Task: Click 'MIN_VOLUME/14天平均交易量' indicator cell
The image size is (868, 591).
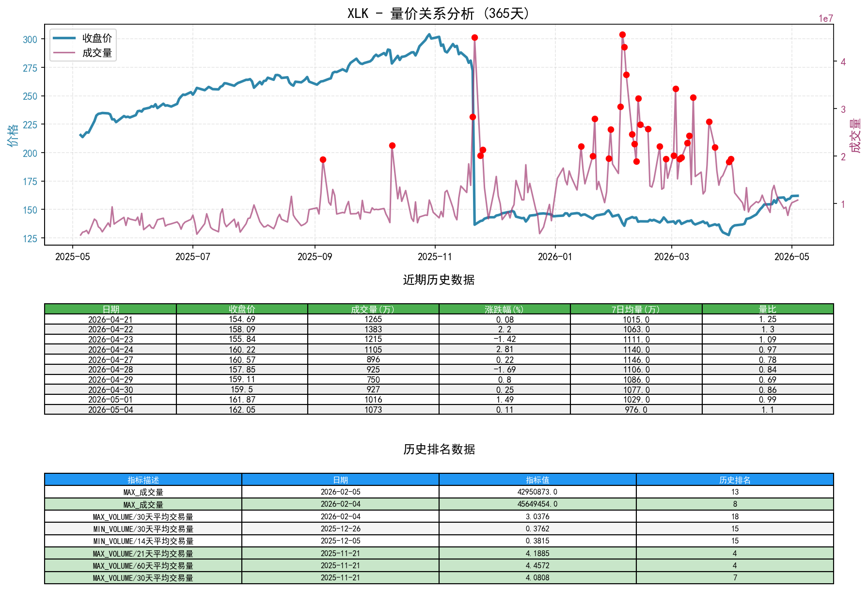Action: coord(143,541)
